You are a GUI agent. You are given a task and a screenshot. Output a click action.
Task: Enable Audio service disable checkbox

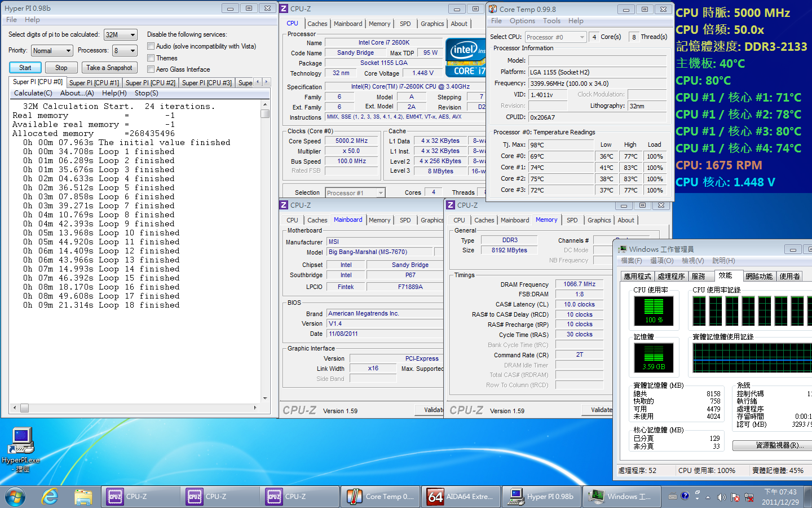151,46
